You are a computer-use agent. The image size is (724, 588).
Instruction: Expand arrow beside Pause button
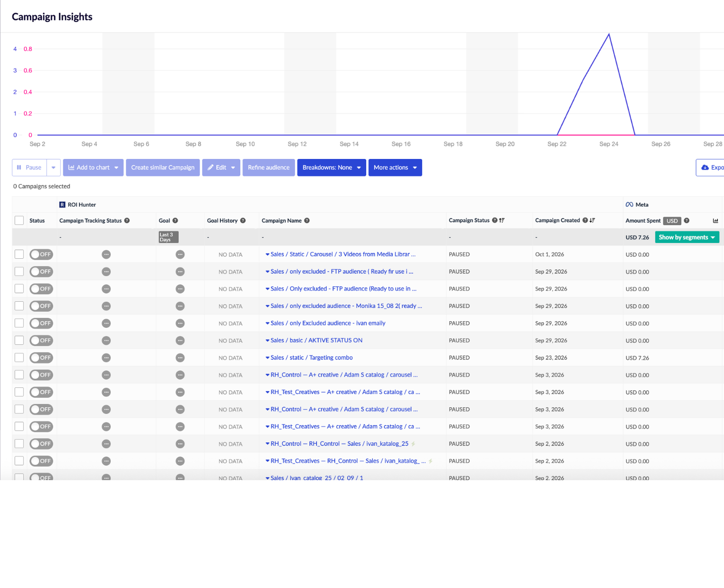pos(53,167)
